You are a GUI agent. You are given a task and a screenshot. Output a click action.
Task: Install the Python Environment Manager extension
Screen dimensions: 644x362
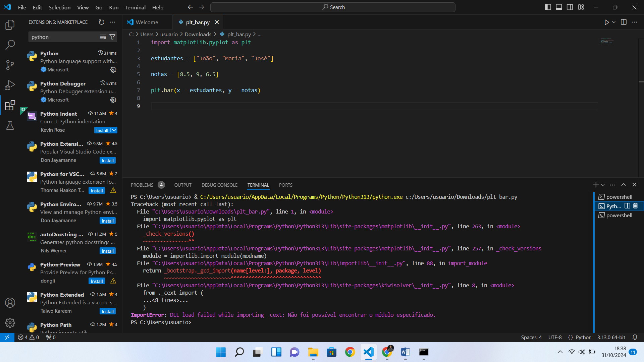tap(108, 221)
